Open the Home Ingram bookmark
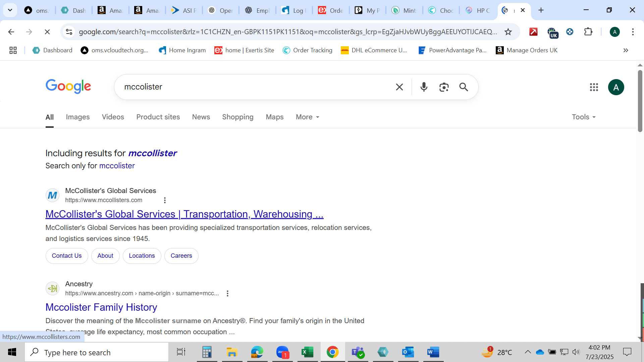The image size is (644, 362). (x=182, y=50)
